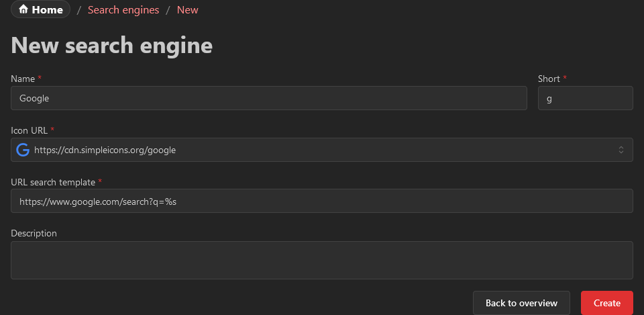Click the Back to overview button
The width and height of the screenshot is (644, 315).
tap(521, 303)
